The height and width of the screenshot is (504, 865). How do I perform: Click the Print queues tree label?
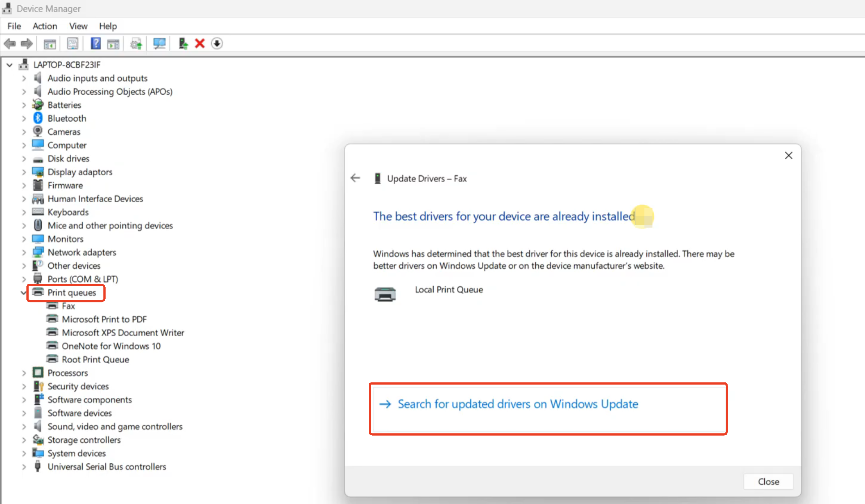click(72, 292)
